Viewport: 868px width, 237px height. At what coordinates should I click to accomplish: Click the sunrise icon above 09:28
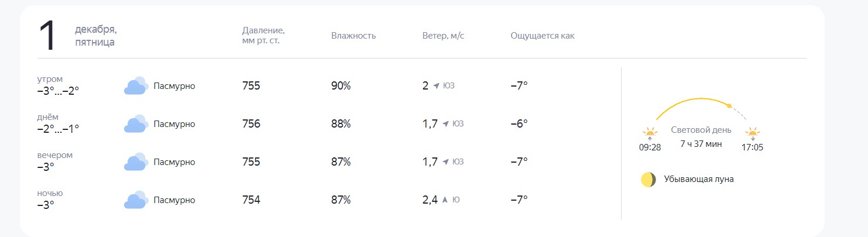[x=650, y=134]
